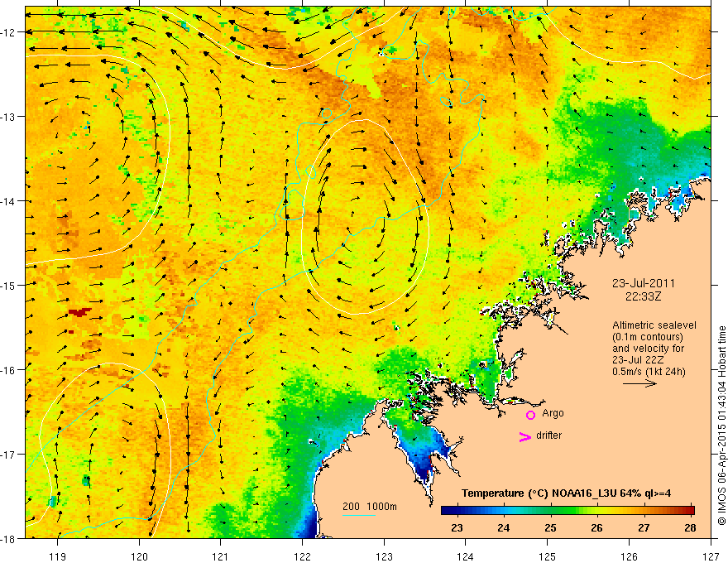Click the color bar tick label 25
The image size is (728, 563).
[x=550, y=528]
